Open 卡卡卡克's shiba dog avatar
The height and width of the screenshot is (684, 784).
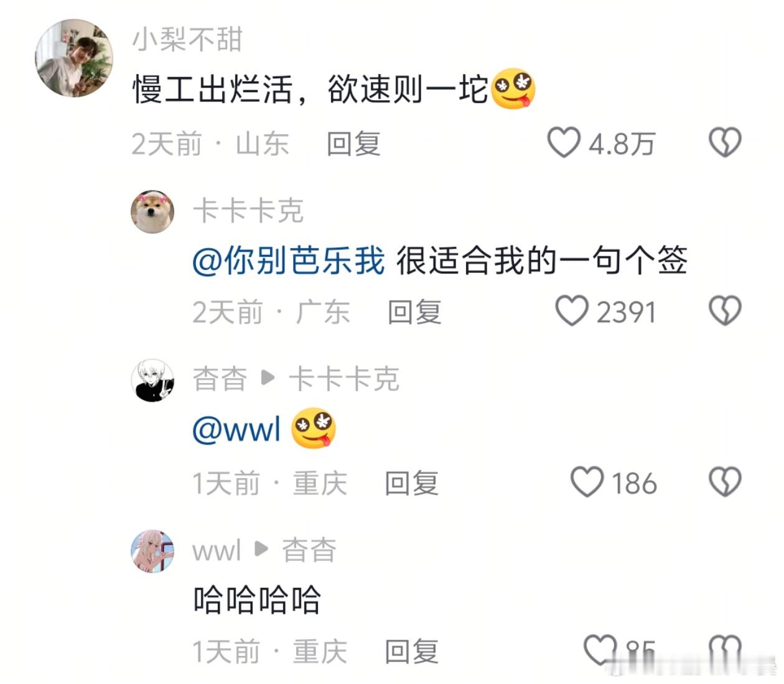click(152, 212)
